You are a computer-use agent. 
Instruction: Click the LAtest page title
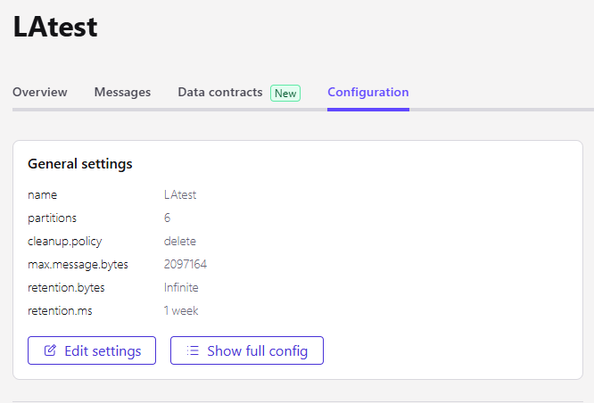coord(55,27)
